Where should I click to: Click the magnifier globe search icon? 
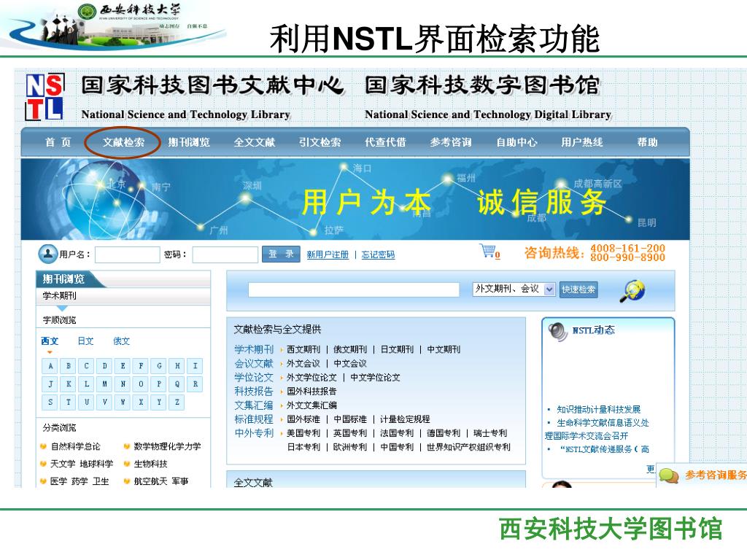coord(632,291)
